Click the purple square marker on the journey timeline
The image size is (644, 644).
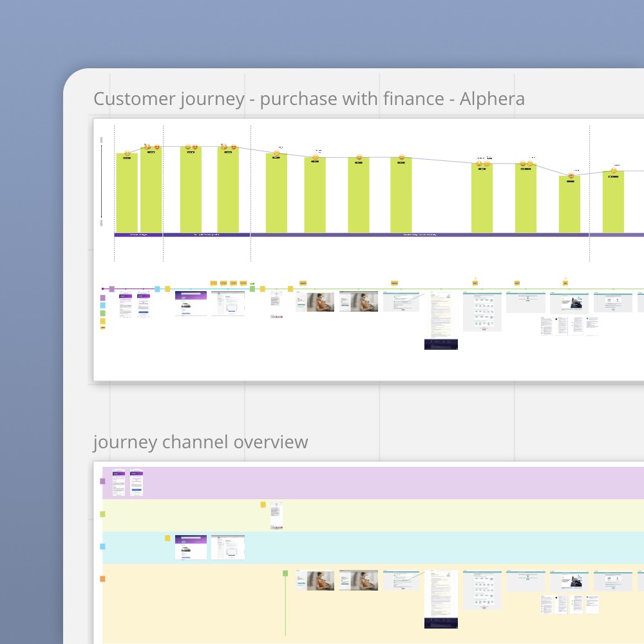[111, 289]
